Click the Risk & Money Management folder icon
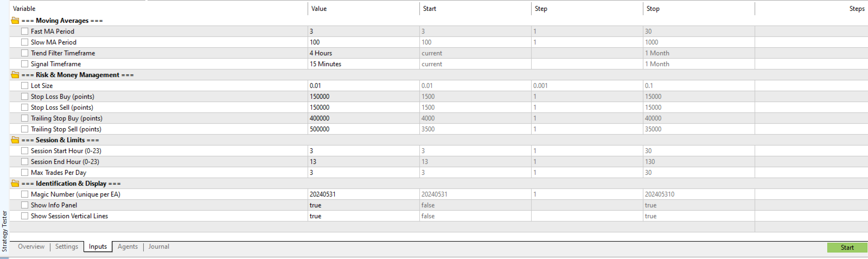868x259 pixels. [15, 75]
